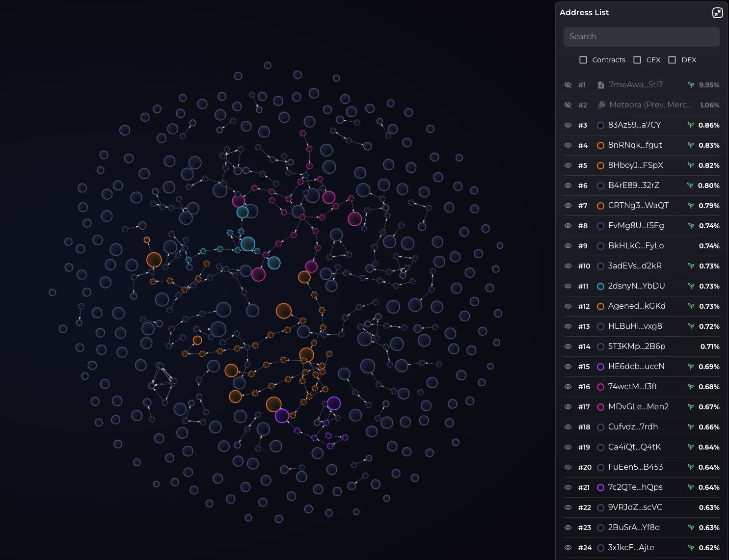Open the B4rE89...32rZ address entry
Screen dimensions: 729x560
[633, 186]
